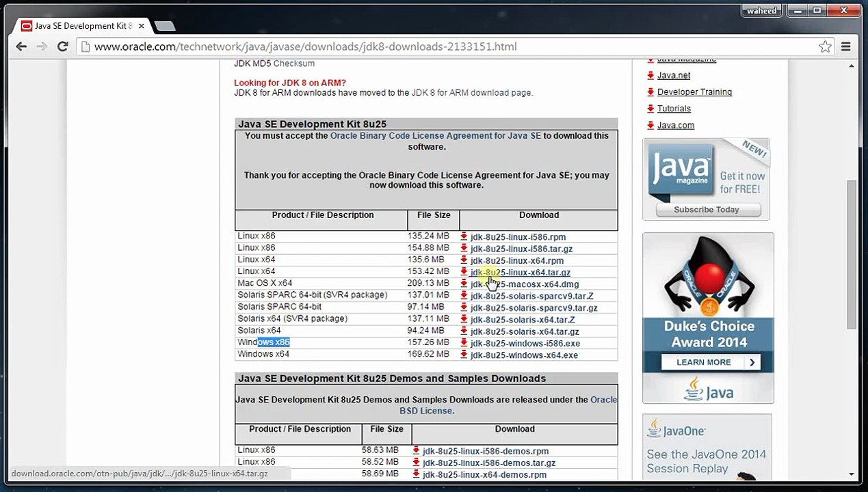This screenshot has width=868, height=492.
Task: Download jdk-8u25-linux-i586-demos.tar.gz
Action: tap(489, 463)
